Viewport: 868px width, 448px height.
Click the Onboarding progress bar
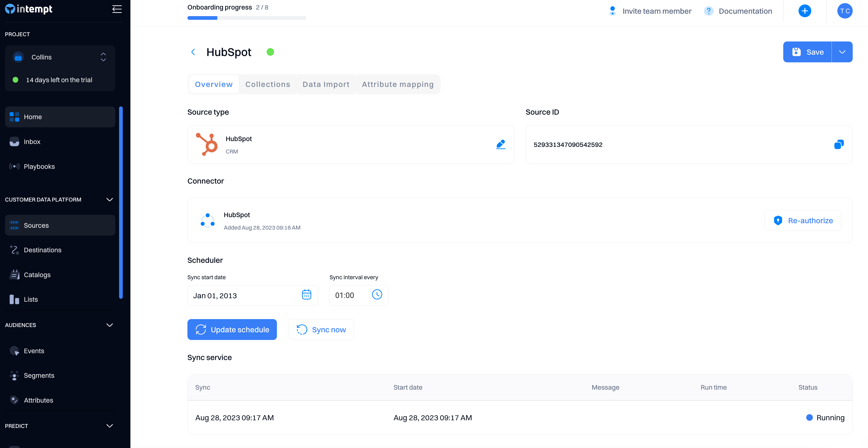tap(247, 18)
